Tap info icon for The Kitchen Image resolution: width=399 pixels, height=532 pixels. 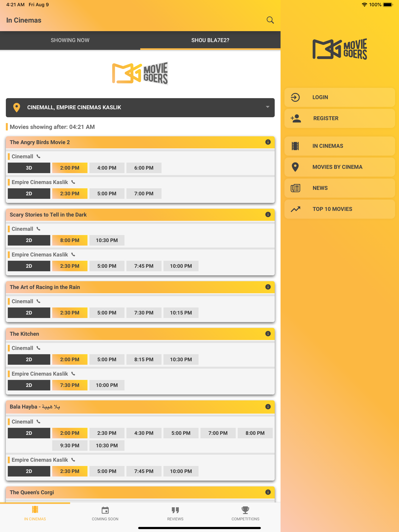(268, 334)
